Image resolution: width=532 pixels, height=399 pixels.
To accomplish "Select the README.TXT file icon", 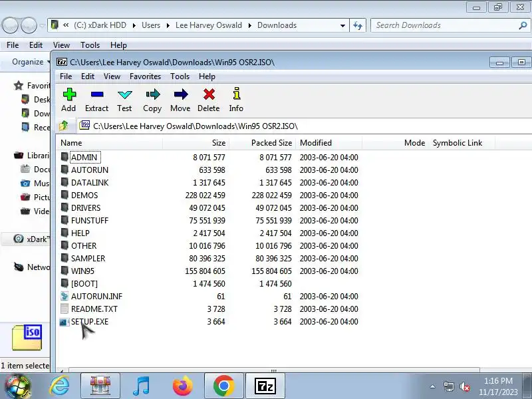I will pyautogui.click(x=65, y=309).
